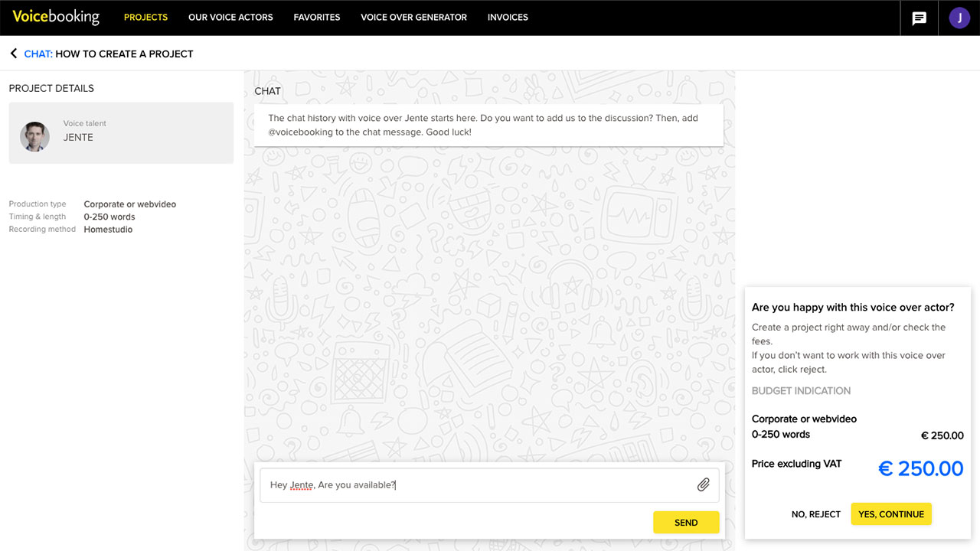The image size is (980, 551).
Task: Click the Corporate or webvideo production type
Action: [x=129, y=204]
